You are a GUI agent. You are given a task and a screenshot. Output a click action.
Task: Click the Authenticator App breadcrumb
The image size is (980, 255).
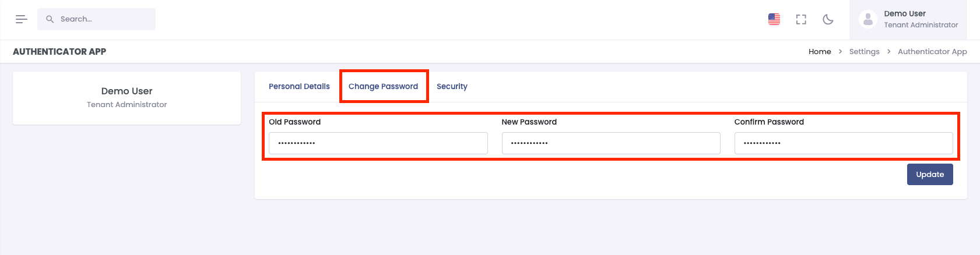click(x=932, y=52)
